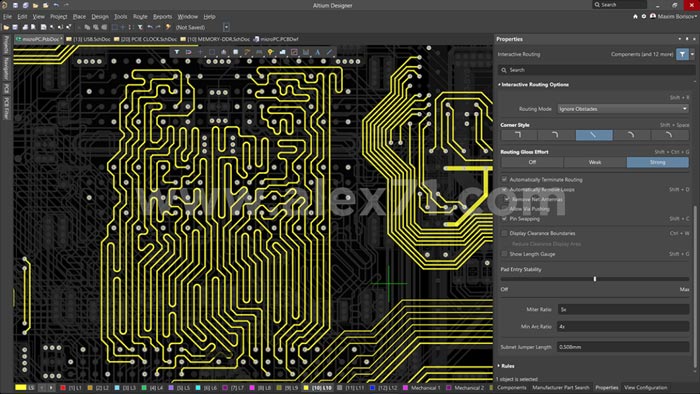Screen dimensions: 700x394
Task: Switch to the [10] MEMORY-DDR.SchDoc tab
Action: [x=215, y=39]
